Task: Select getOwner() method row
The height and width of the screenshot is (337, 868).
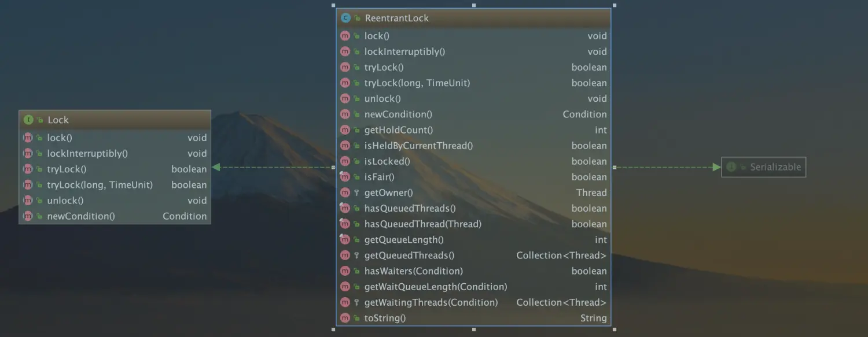Action: pyautogui.click(x=473, y=192)
